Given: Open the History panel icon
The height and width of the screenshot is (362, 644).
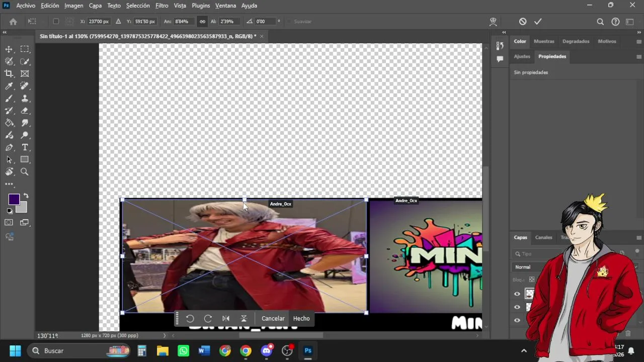Looking at the screenshot, I should 500,45.
